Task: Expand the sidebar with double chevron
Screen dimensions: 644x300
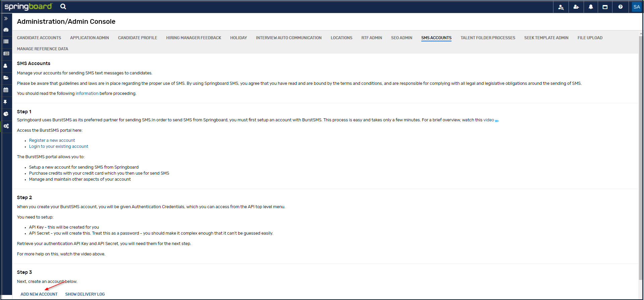Action: point(6,18)
